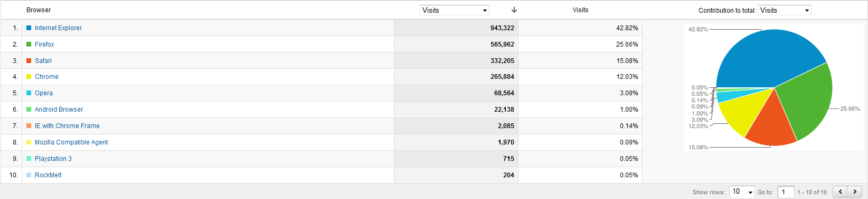Screen dimensions: 868x199
Task: Go to the next page arrow
Action: pos(855,192)
